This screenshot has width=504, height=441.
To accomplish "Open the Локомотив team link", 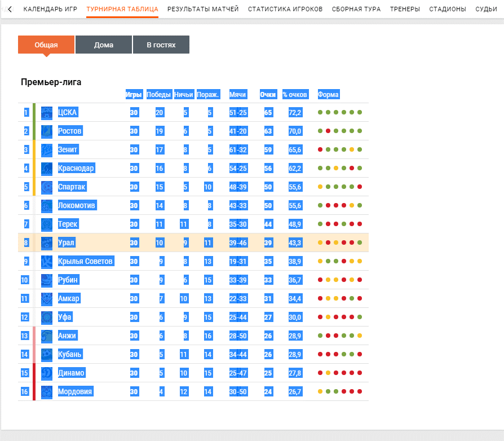I will 77,205.
